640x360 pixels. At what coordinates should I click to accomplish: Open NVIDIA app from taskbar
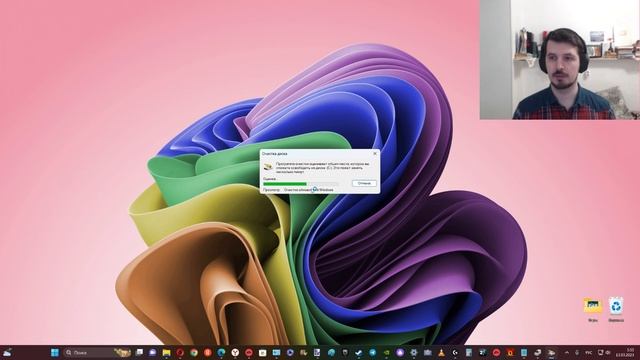(386, 353)
